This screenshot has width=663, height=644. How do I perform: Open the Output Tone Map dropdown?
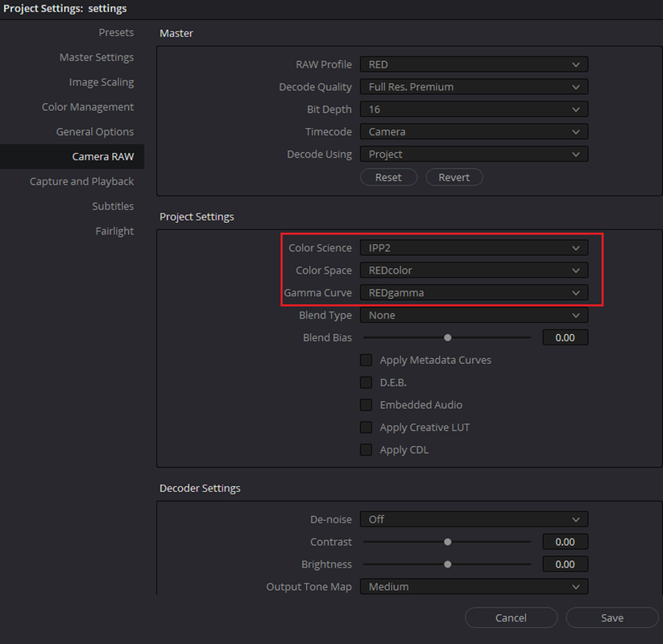[x=474, y=587]
